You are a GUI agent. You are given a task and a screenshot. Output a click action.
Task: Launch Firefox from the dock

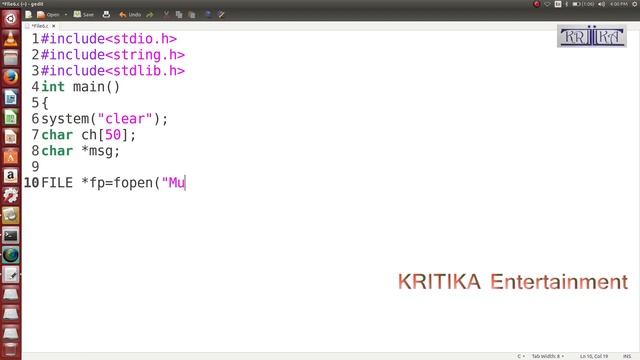tap(11, 77)
